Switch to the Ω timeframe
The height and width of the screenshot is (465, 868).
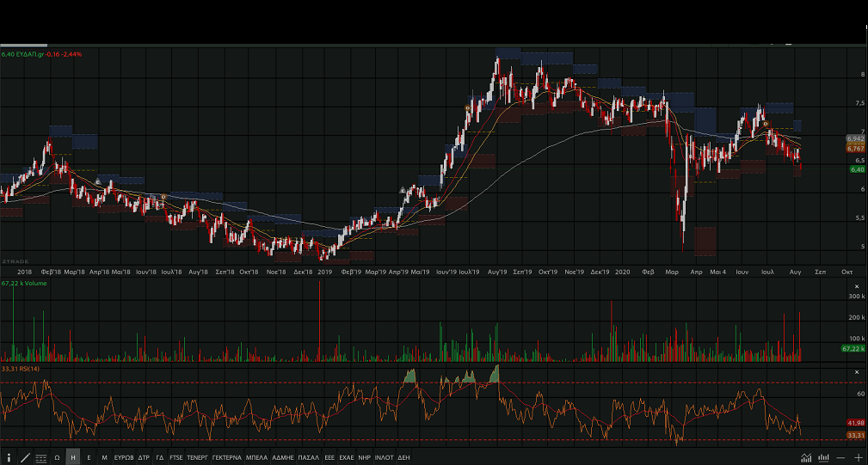57,458
